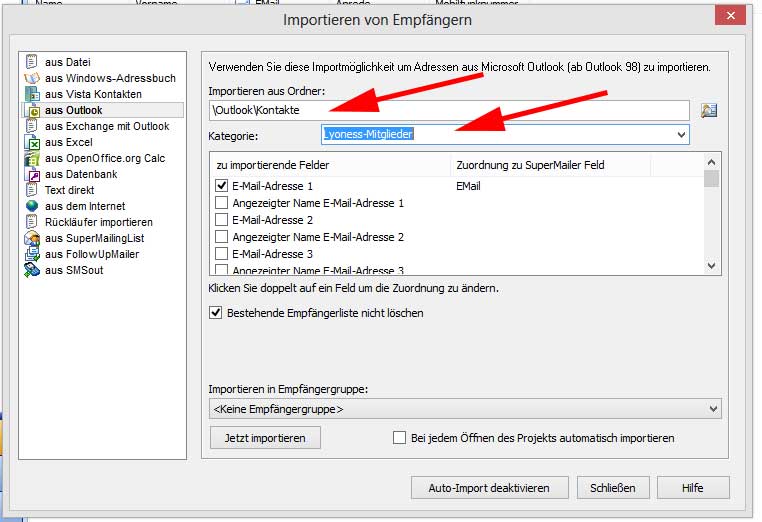762x522 pixels.
Task: Click the Outlook icon in import list
Action: pyautogui.click(x=33, y=110)
